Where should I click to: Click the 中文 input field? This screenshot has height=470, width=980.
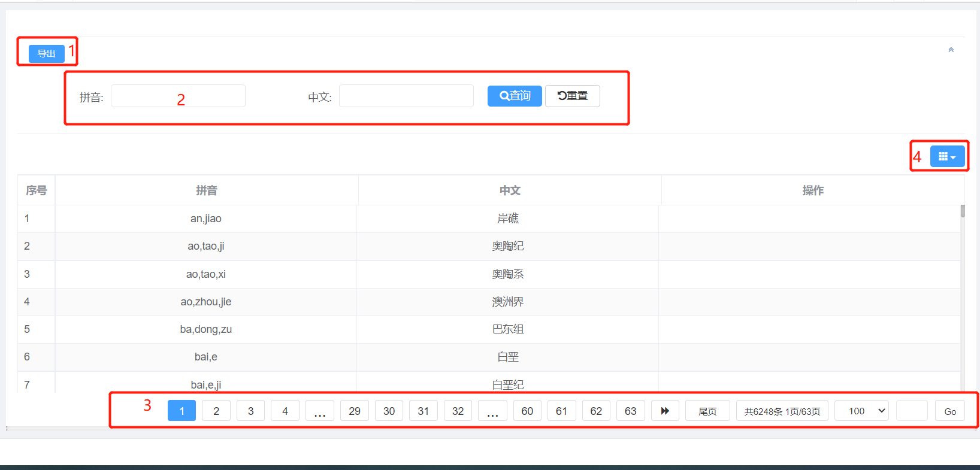[x=406, y=96]
